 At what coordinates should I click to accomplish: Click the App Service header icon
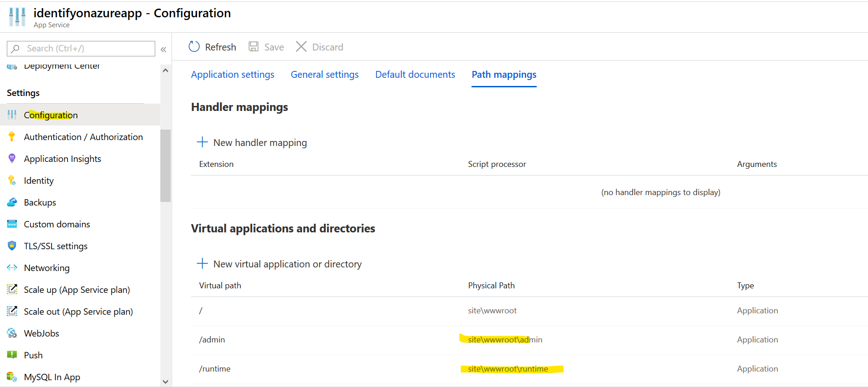point(17,16)
